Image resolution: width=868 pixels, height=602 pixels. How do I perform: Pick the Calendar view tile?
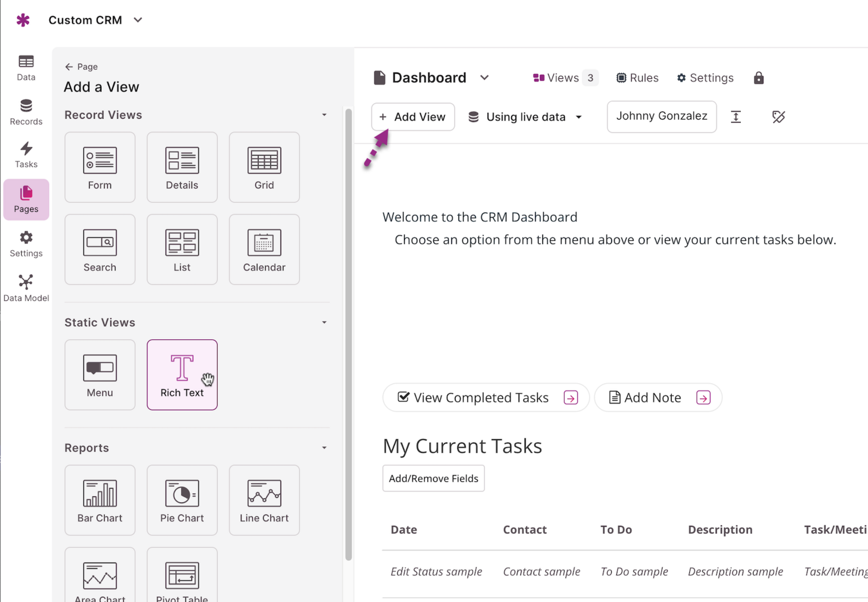(x=264, y=249)
